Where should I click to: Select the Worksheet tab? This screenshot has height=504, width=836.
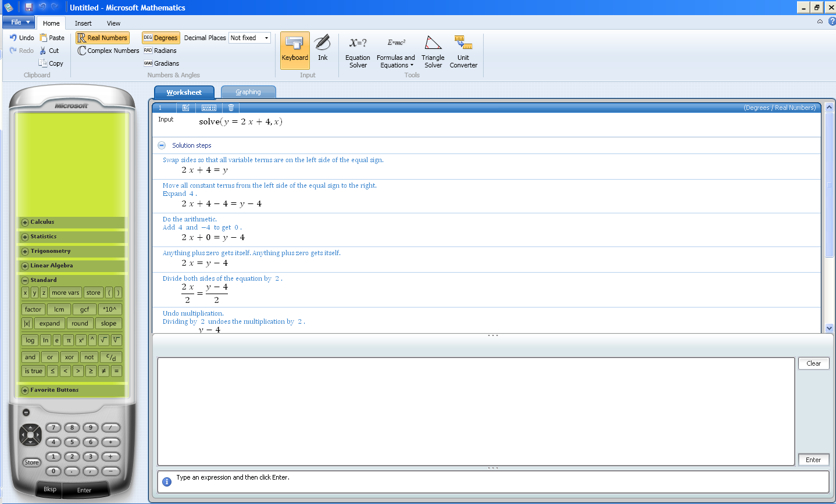click(184, 92)
